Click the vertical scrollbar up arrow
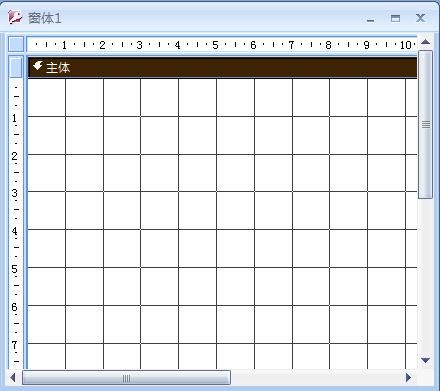440x391 pixels. (425, 42)
